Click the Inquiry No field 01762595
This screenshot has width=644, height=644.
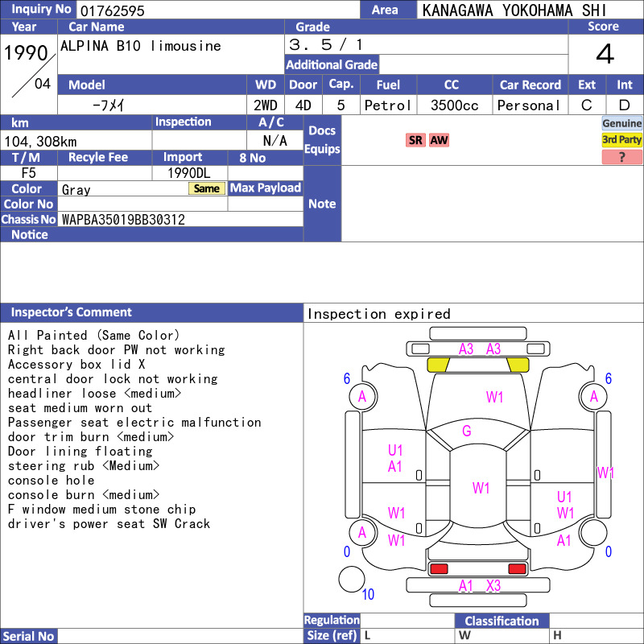coord(218,10)
